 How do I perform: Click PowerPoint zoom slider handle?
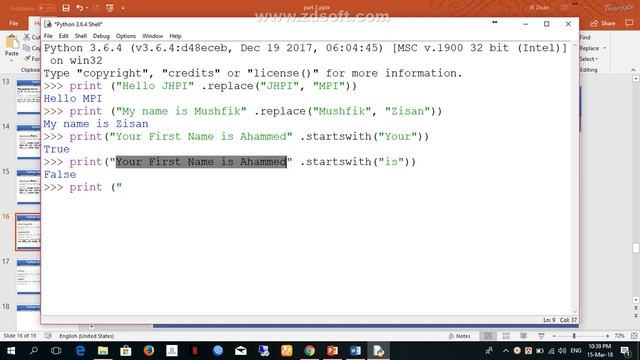click(x=574, y=336)
